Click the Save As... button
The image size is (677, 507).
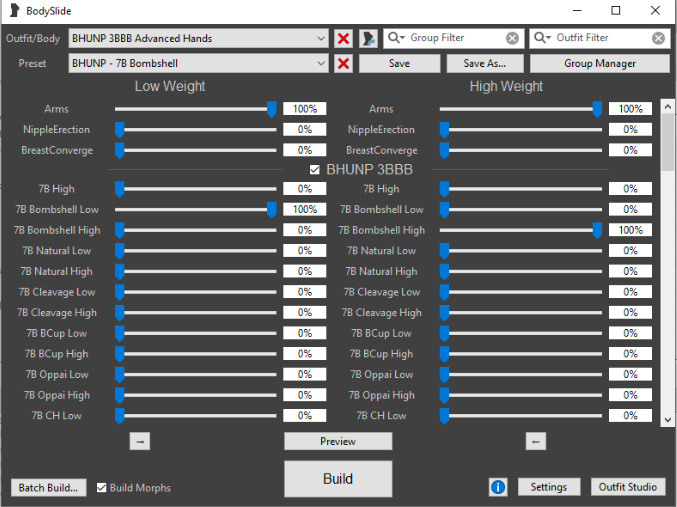(x=485, y=63)
